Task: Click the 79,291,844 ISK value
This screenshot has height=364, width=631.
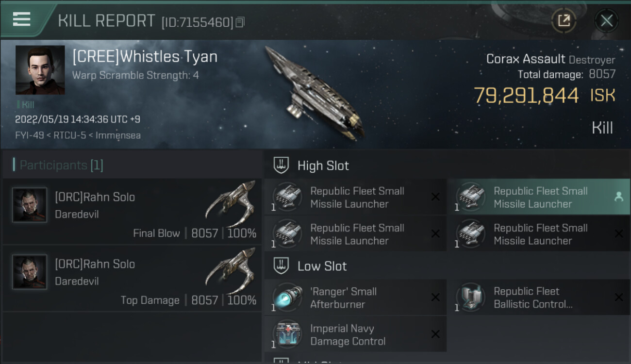Action: click(526, 96)
